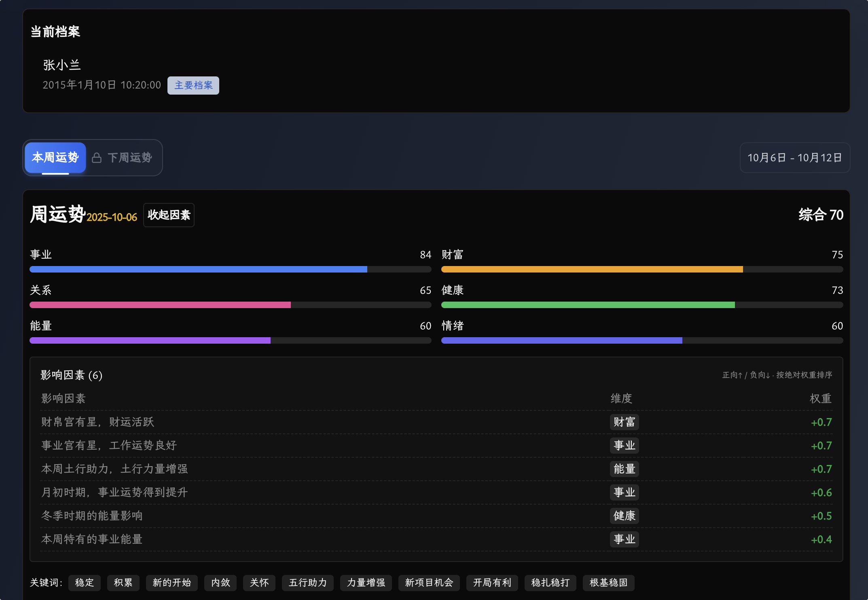Open the locked 下周运势 tab
This screenshot has height=600, width=868.
129,158
